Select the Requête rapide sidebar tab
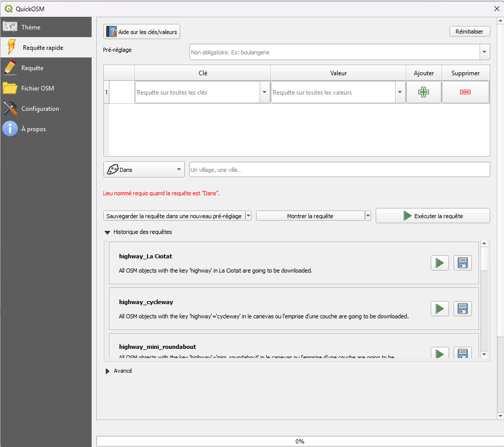504x447 pixels. coord(46,47)
